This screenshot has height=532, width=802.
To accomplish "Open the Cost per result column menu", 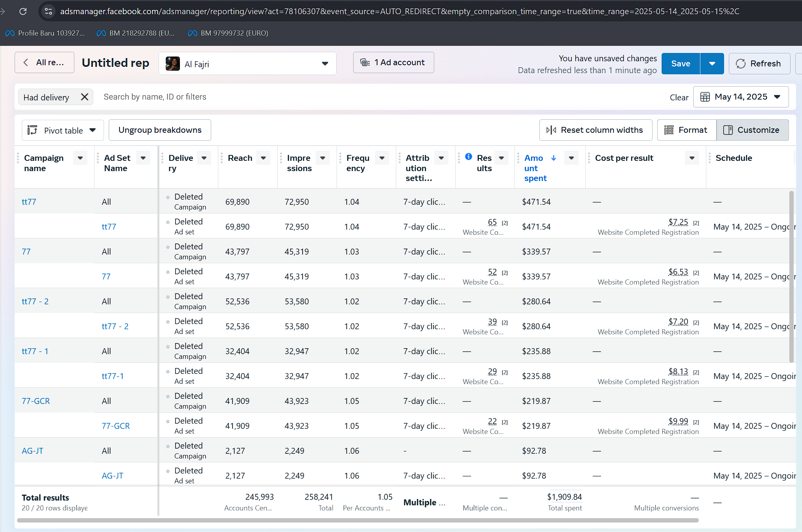I will [692, 158].
